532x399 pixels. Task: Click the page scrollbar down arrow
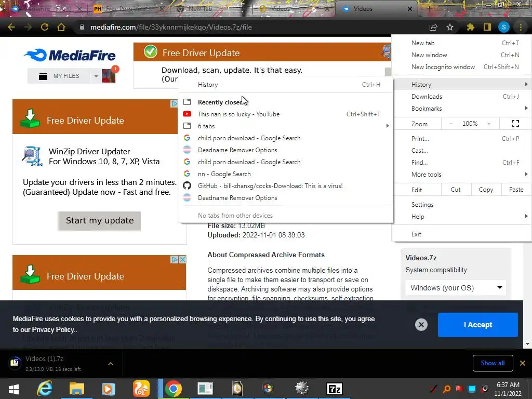pyautogui.click(x=528, y=344)
